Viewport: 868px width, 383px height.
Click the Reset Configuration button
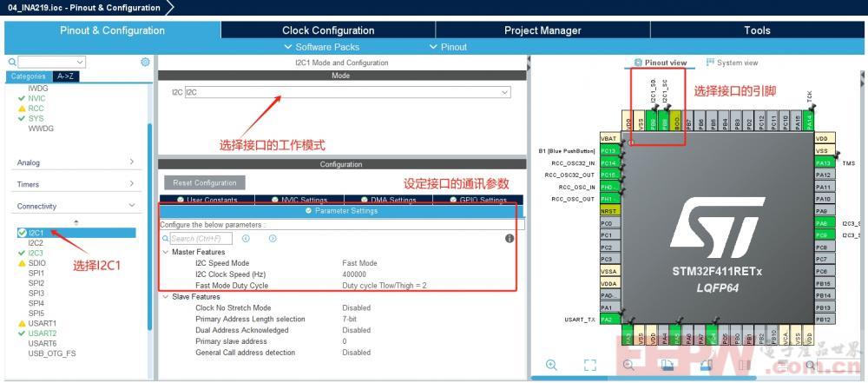pos(204,183)
